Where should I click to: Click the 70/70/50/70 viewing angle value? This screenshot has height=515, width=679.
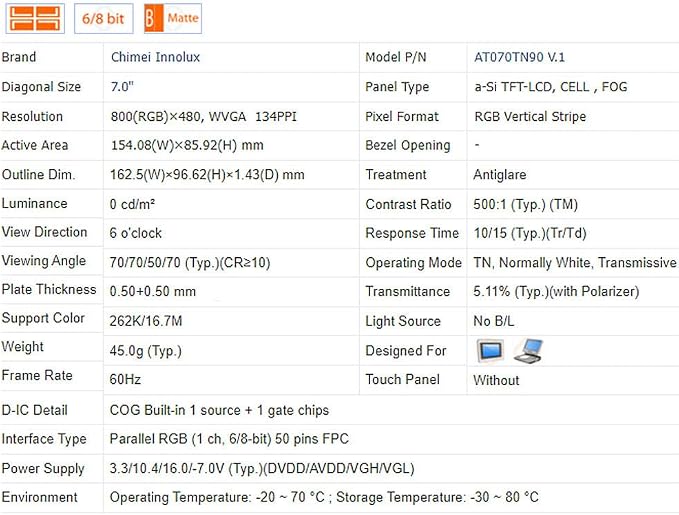190,262
